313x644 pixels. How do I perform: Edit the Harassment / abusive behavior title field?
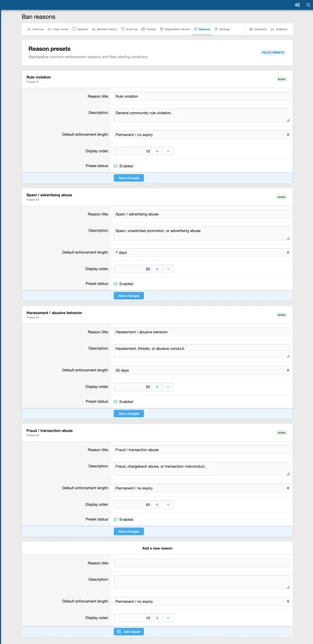pos(202,332)
